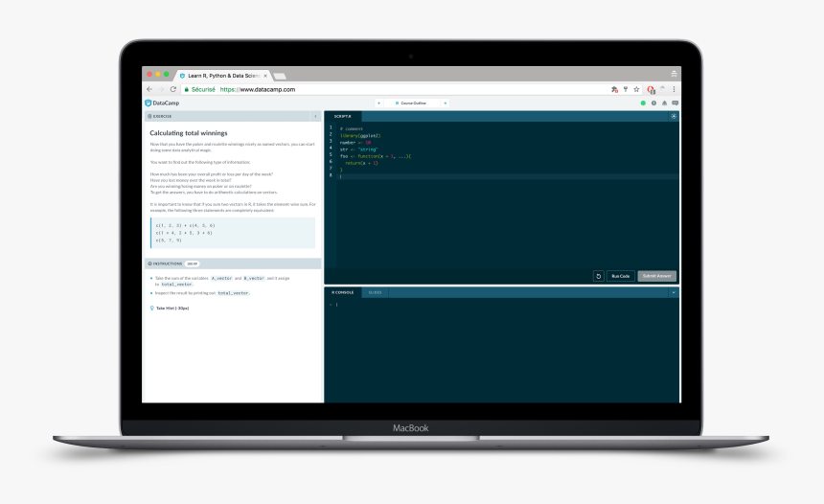Click the INSTRUCTIONS section header
This screenshot has height=504, width=824.
click(x=233, y=263)
